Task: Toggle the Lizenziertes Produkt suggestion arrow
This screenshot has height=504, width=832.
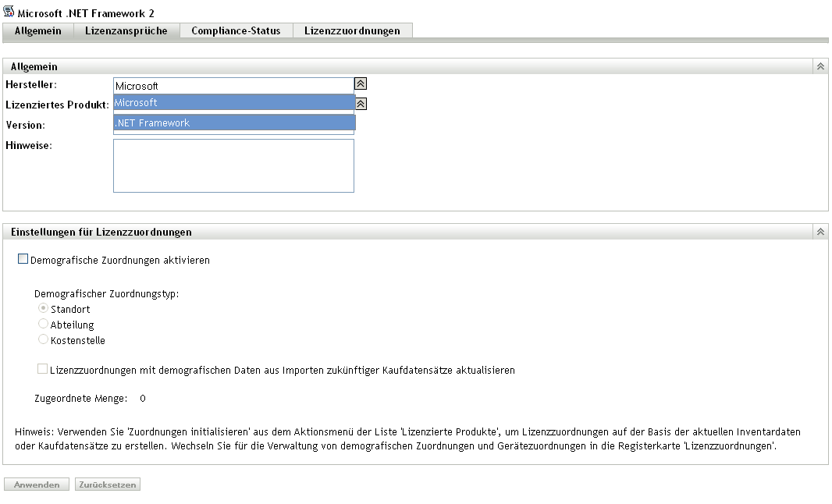Action: (x=361, y=104)
